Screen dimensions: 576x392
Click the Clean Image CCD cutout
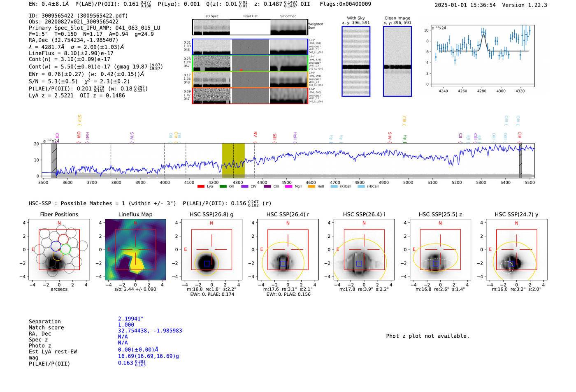tap(397, 61)
